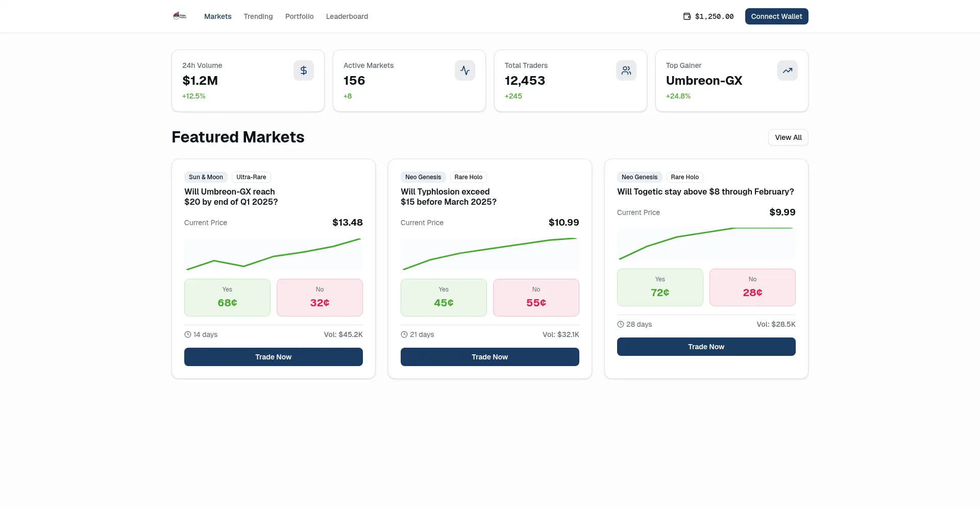Click the activity pulse icon on Active Markets

pyautogui.click(x=464, y=70)
